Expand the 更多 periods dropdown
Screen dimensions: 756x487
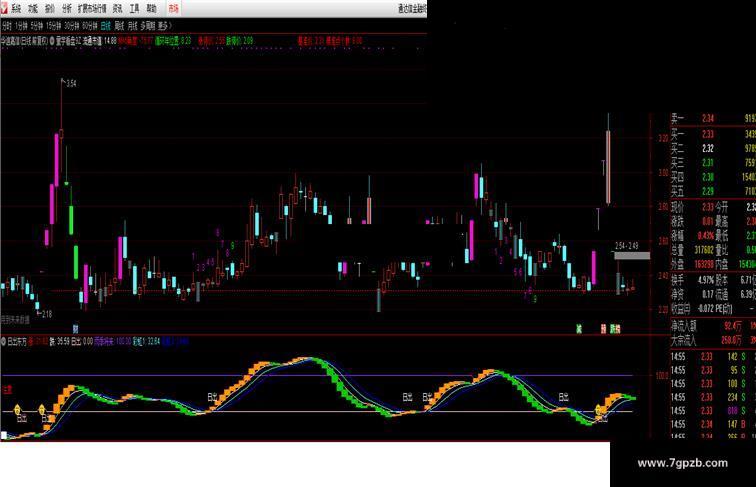point(164,26)
